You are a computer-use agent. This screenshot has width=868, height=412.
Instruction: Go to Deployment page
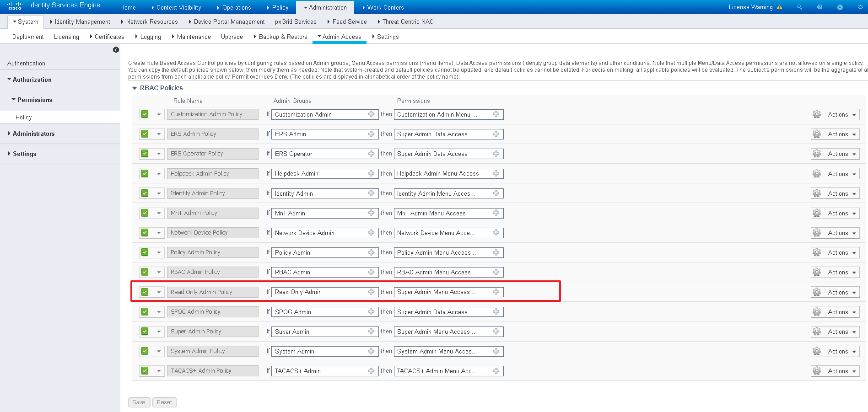click(28, 37)
